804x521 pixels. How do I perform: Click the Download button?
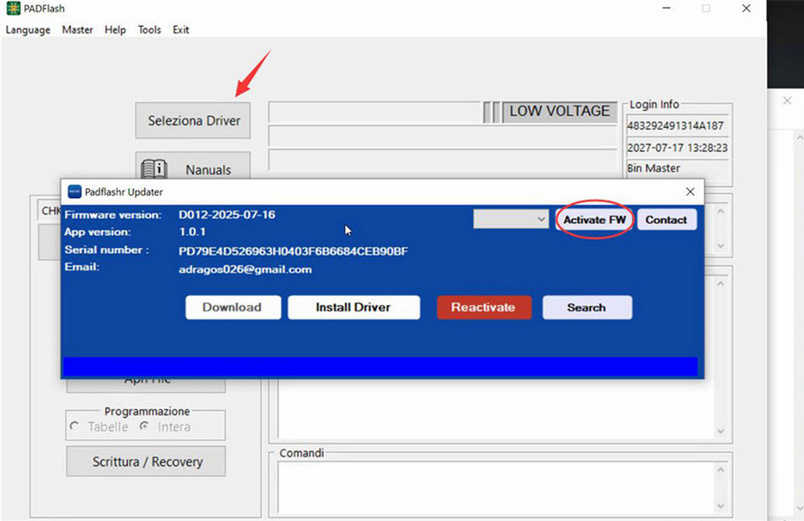tap(233, 307)
